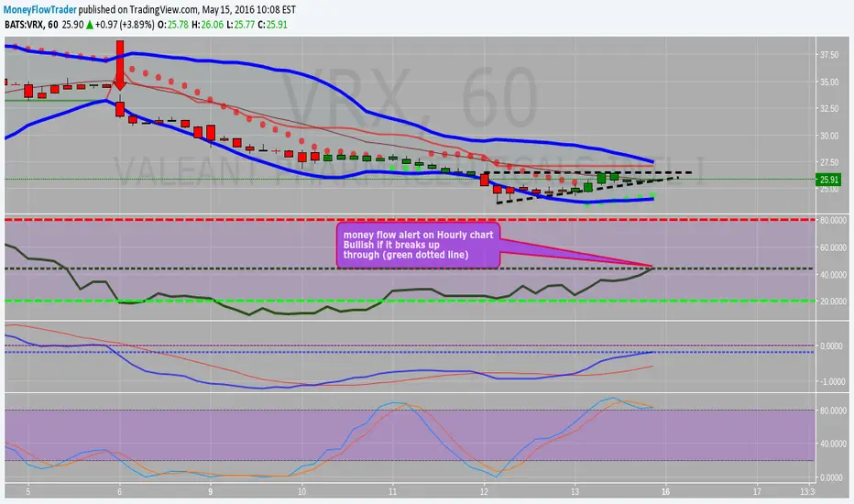Click the 13:3 time label

point(807,491)
